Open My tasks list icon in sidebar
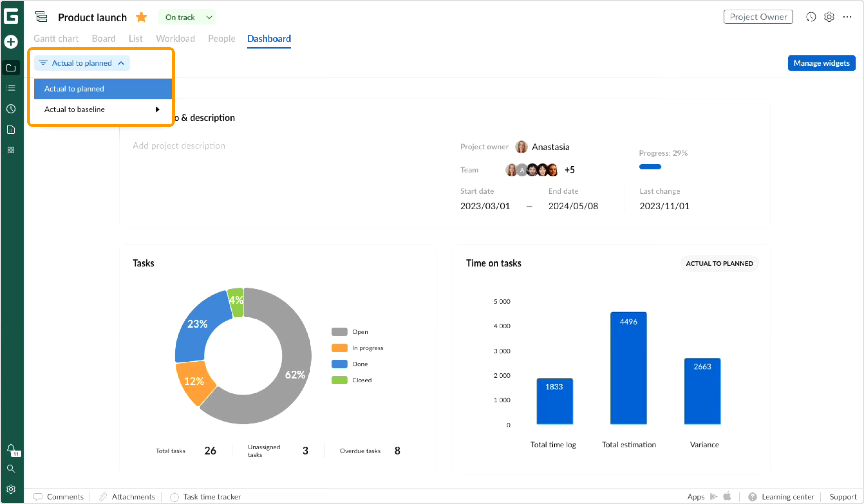 (11, 88)
